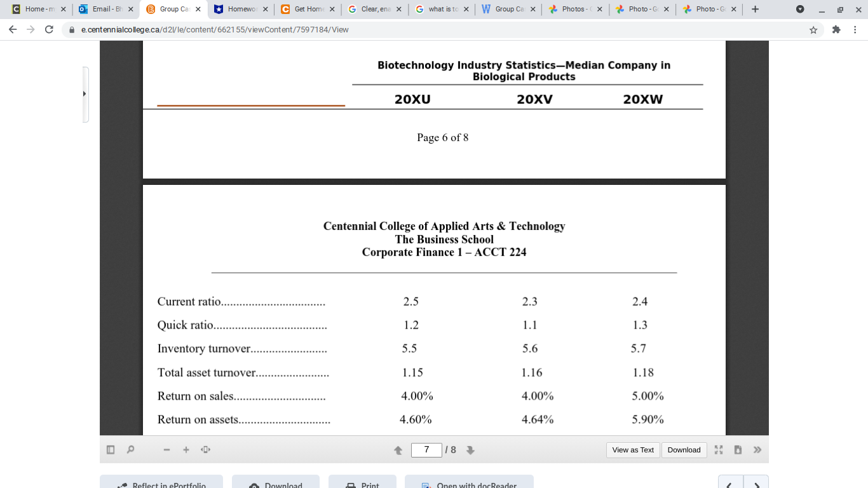Close the 'what is to' tab

point(466,10)
